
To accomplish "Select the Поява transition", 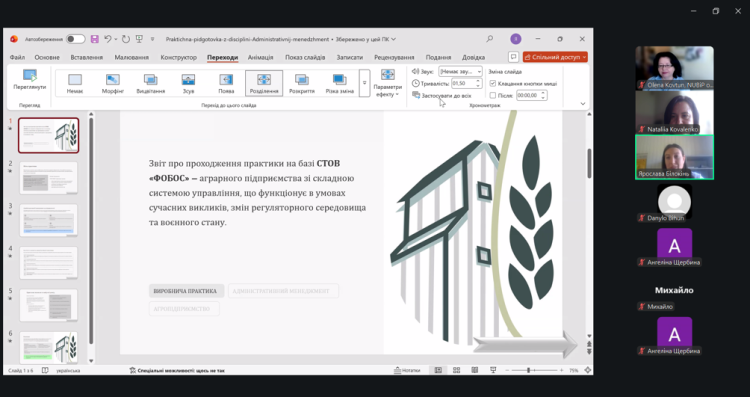I will (x=226, y=83).
